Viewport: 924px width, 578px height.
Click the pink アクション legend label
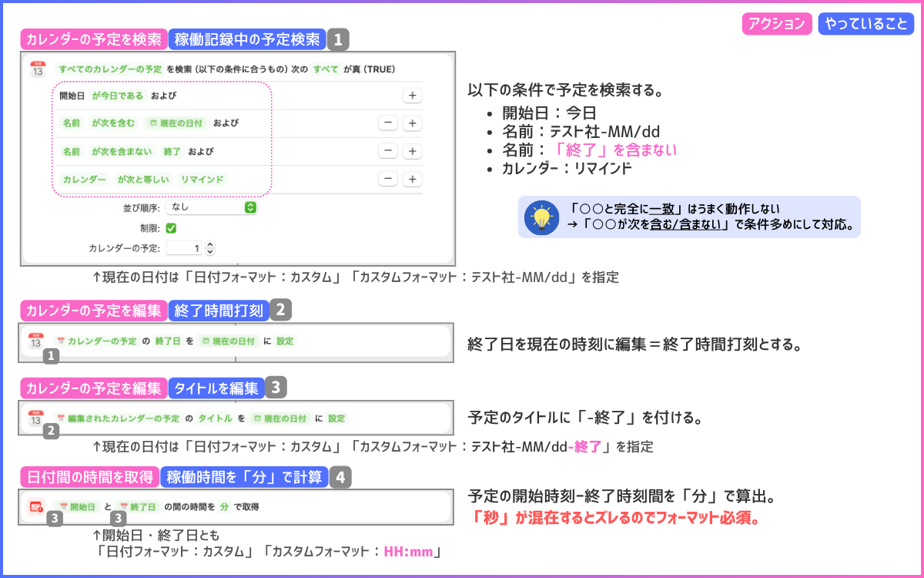pyautogui.click(x=777, y=24)
